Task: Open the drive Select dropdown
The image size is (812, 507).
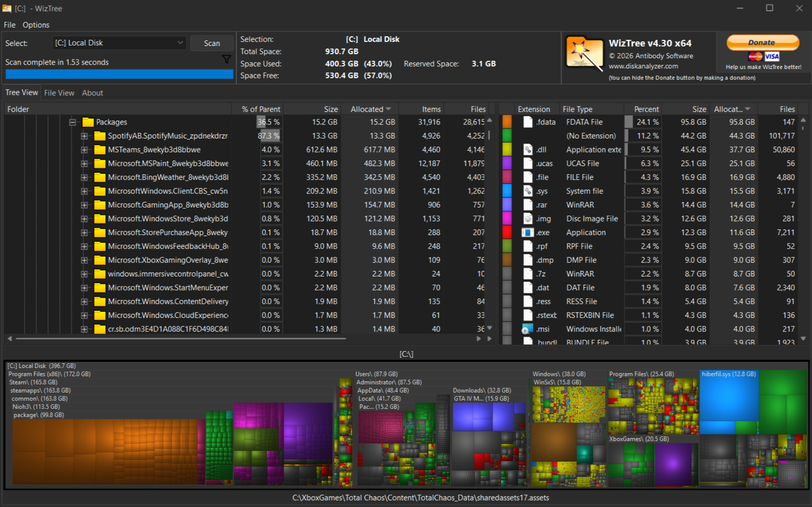Action: pos(119,43)
